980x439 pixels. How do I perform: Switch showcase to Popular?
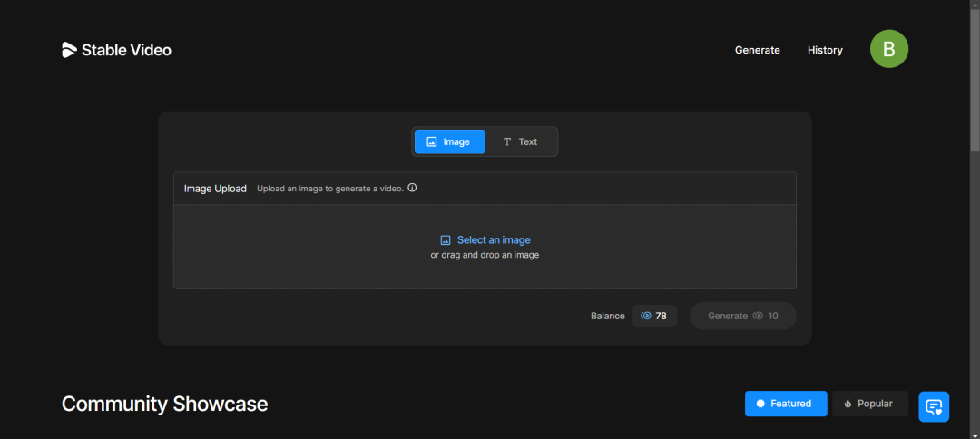[x=869, y=404]
